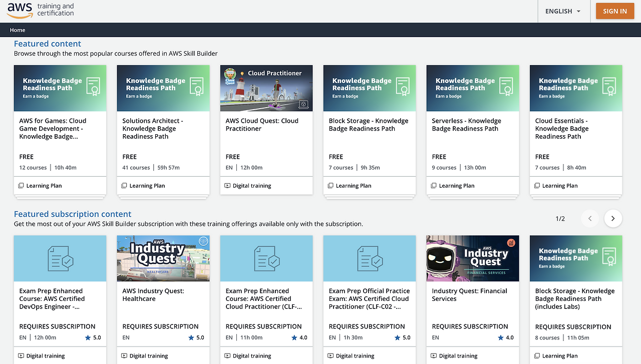The image size is (641, 364).
Task: Click the Featured subscription content heading
Action: (73, 214)
